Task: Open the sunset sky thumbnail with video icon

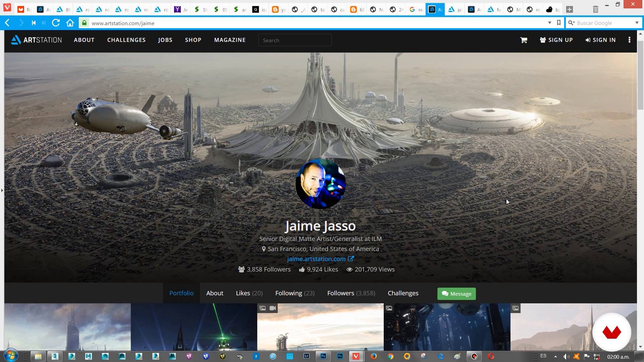Action: click(320, 327)
